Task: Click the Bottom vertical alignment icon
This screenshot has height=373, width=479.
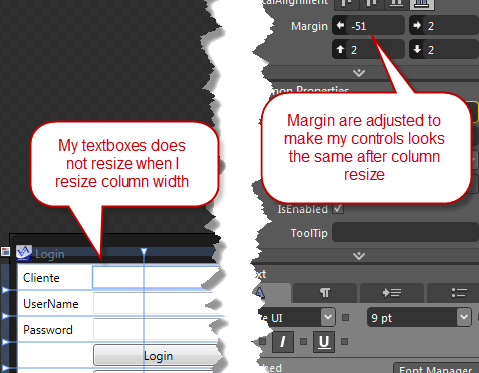Action: tap(396, 3)
